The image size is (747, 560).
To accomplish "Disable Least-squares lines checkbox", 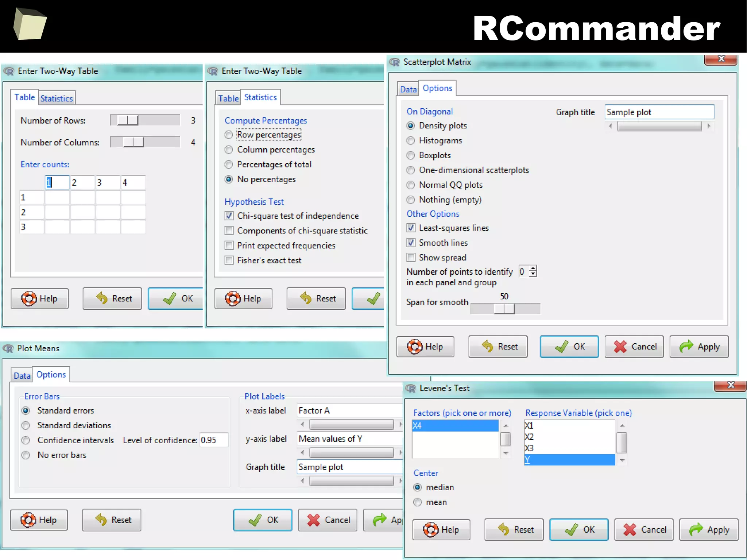I will click(x=411, y=228).
